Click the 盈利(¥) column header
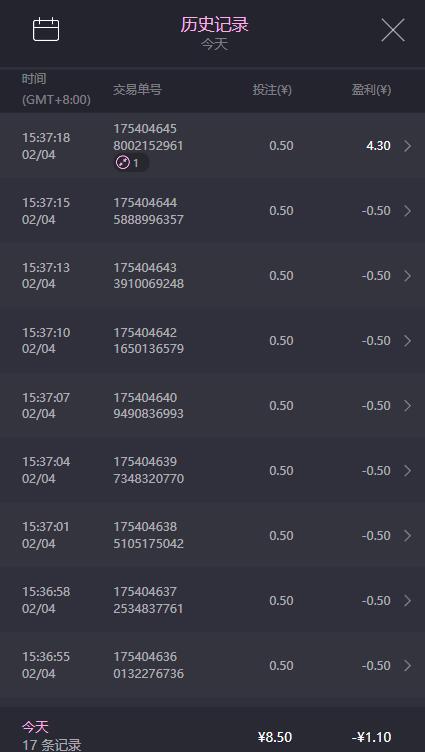425x752 pixels. point(371,90)
